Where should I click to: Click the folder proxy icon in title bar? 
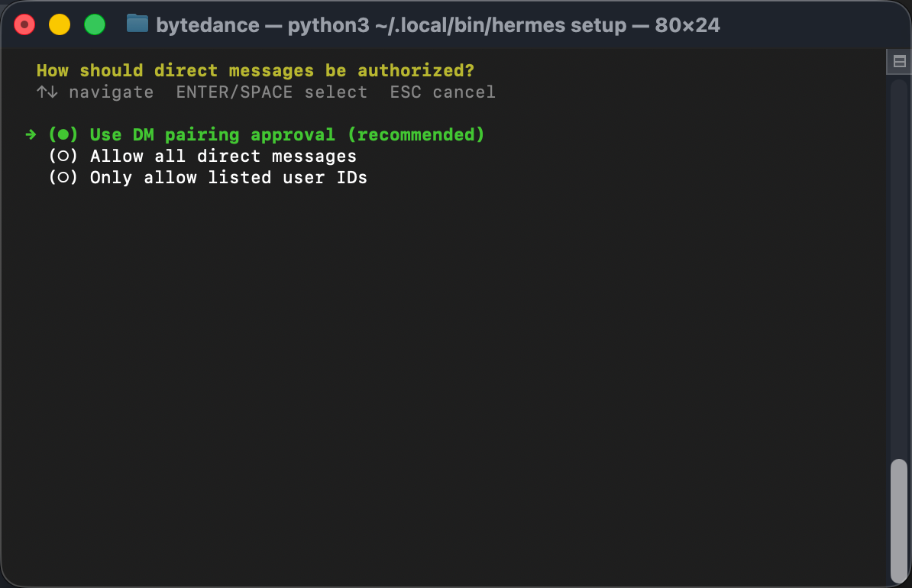pyautogui.click(x=137, y=24)
